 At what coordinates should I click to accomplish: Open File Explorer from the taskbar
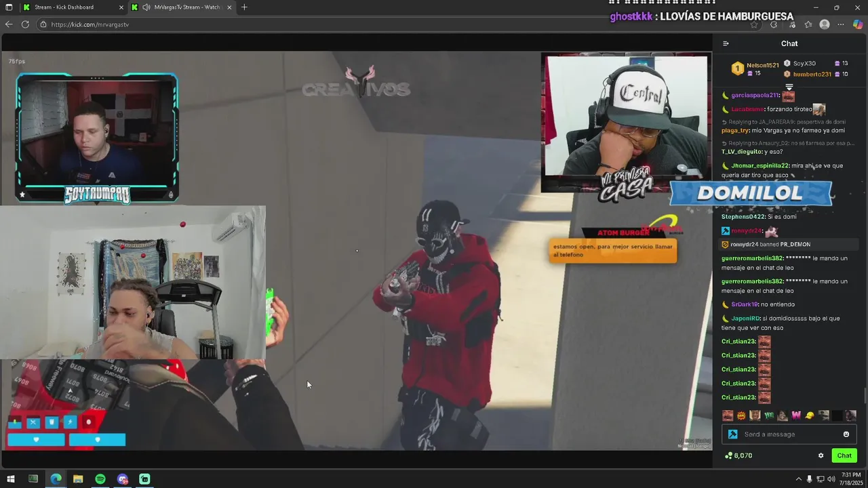(x=78, y=479)
